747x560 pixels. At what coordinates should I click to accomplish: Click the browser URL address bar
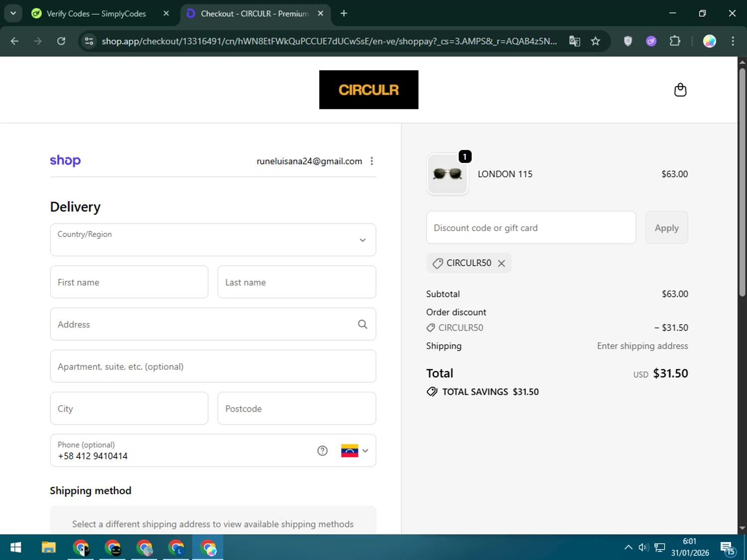click(x=329, y=41)
